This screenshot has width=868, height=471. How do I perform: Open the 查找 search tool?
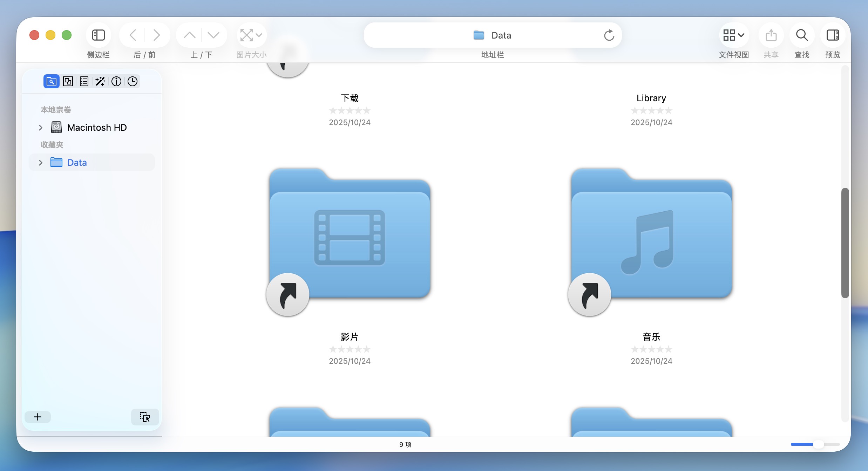pos(802,35)
